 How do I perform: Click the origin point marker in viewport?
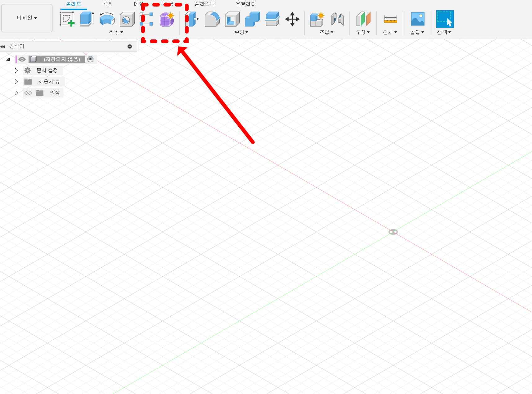(393, 232)
